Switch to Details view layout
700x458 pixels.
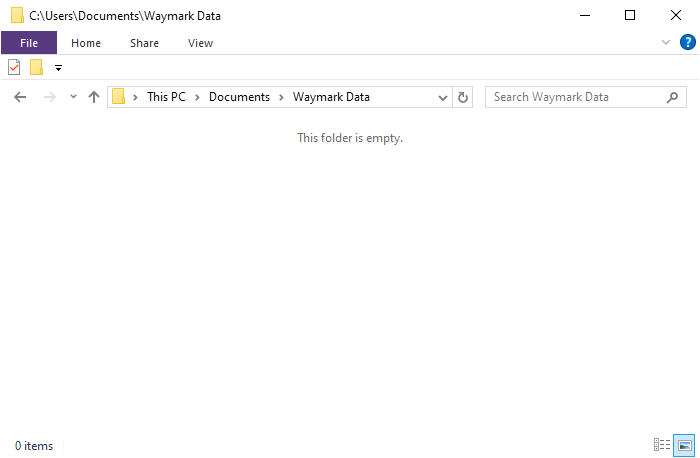(x=662, y=445)
